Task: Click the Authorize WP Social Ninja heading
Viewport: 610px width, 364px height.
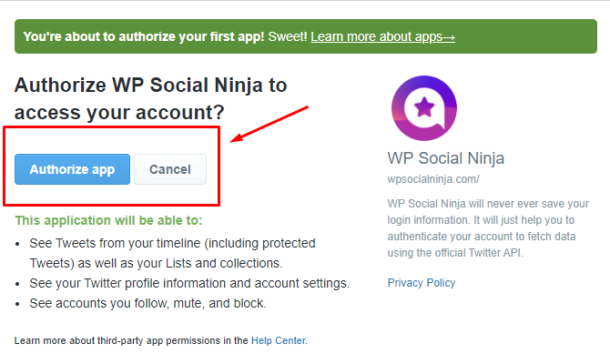Action: coord(150,99)
